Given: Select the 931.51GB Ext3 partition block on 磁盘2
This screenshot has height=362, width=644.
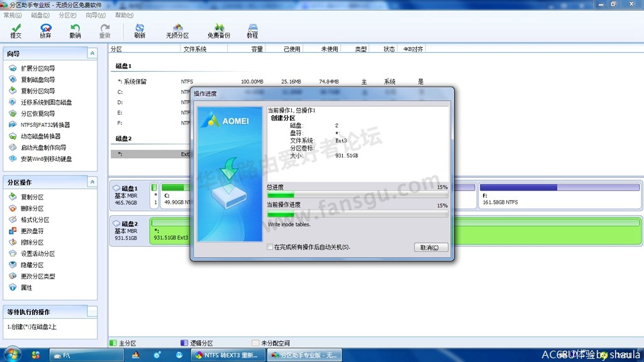Looking at the screenshot, I should click(395, 231).
